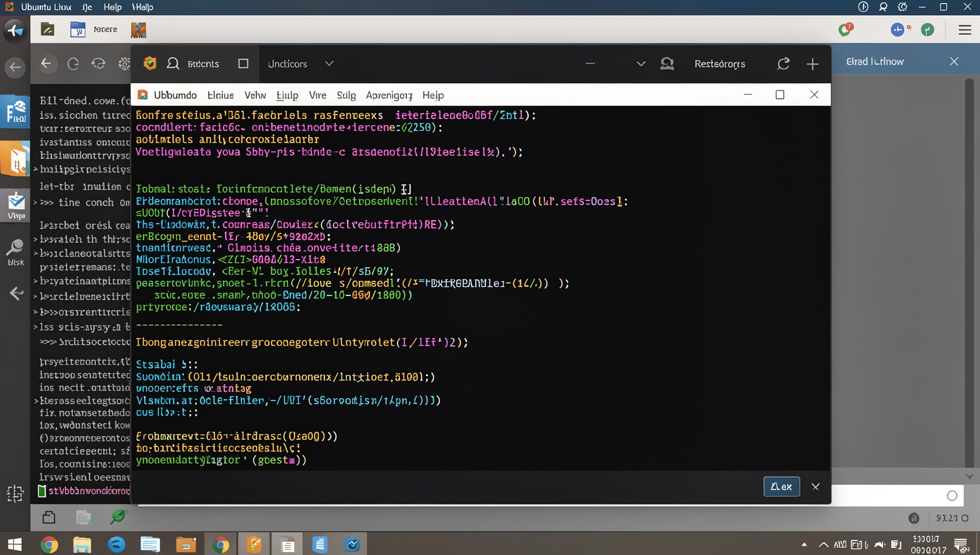The width and height of the screenshot is (980, 555).
Task: Click the white input field at the bottom right
Action: (x=897, y=496)
